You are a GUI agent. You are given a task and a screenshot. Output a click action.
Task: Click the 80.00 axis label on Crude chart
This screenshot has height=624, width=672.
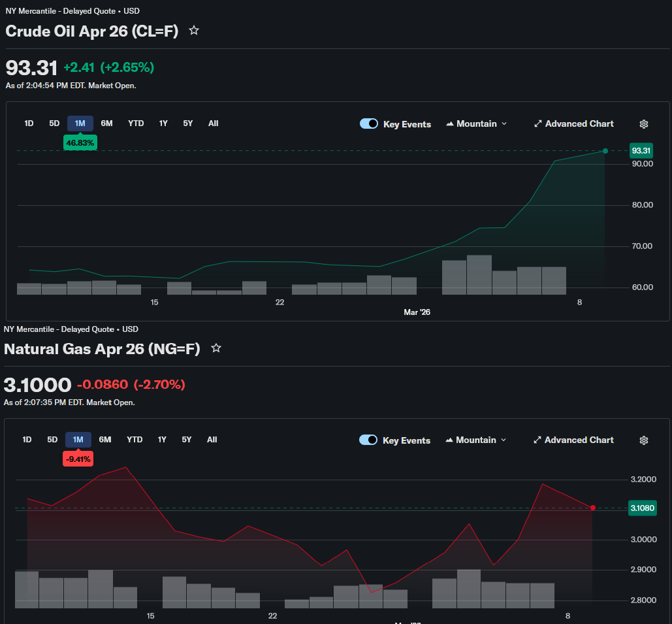coord(643,205)
